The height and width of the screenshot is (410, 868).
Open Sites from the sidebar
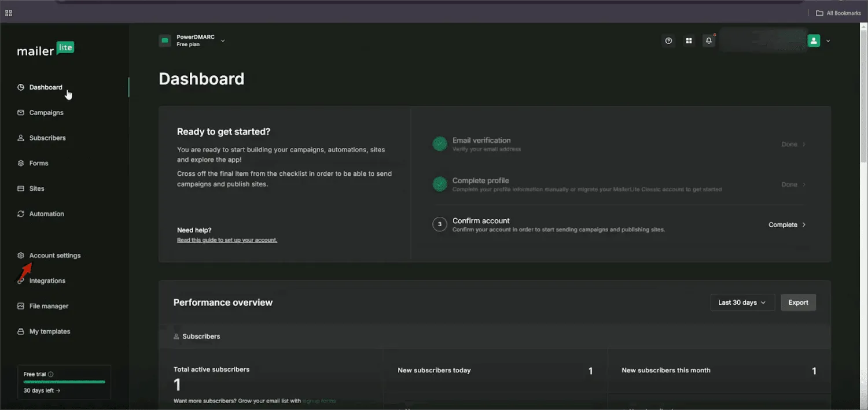click(x=37, y=189)
